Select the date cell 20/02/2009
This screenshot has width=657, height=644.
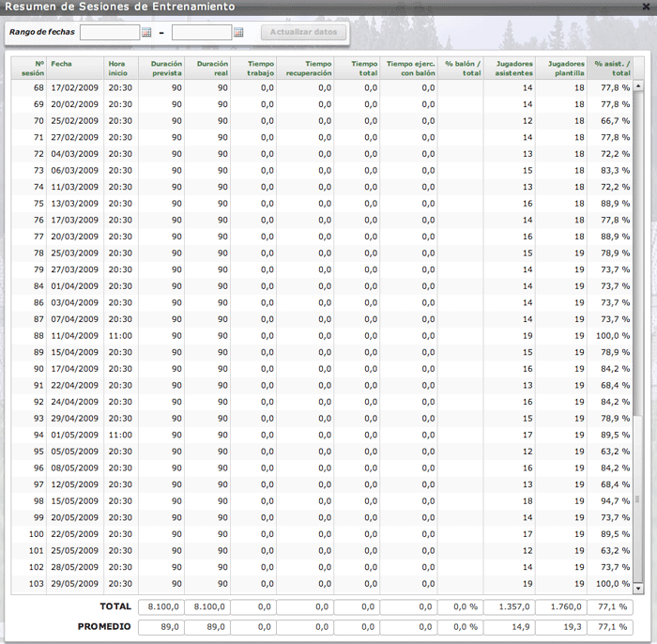coord(74,104)
